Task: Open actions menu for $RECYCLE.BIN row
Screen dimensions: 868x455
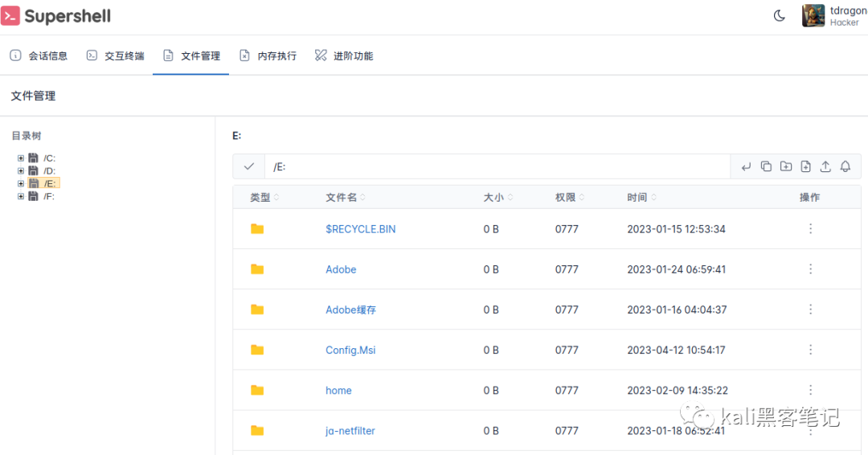Action: tap(810, 228)
